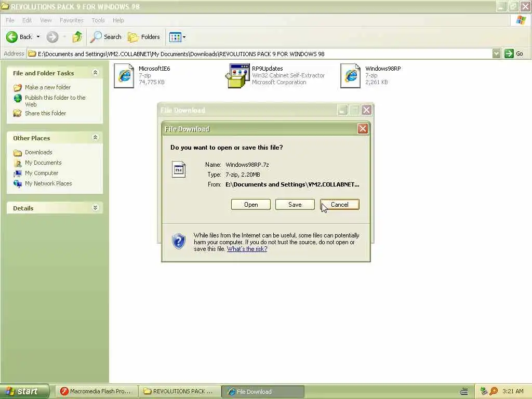
Task: Expand the Address bar dropdown arrow
Action: pos(496,54)
